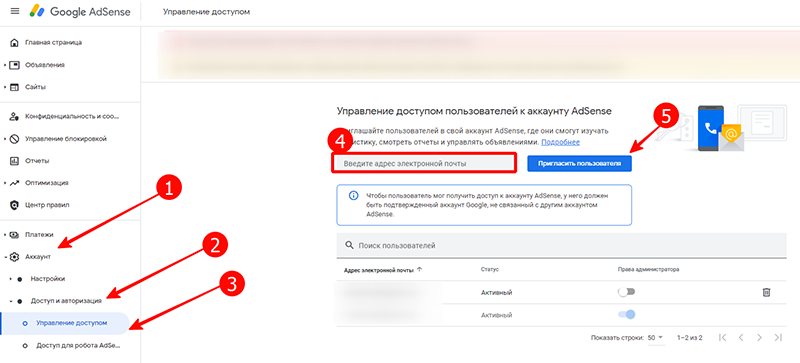Open the Подробнее link
This screenshot has height=363, width=800.
point(560,142)
